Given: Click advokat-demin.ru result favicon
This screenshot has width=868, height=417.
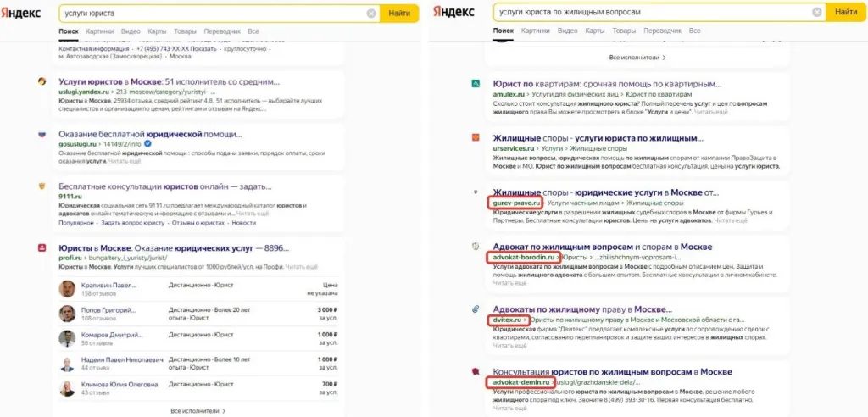Looking at the screenshot, I should click(x=476, y=371).
